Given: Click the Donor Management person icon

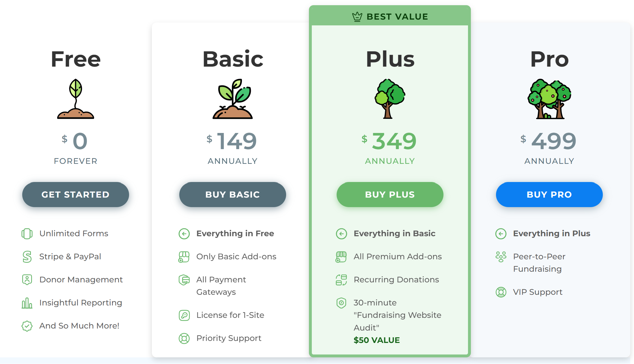Looking at the screenshot, I should [x=27, y=280].
